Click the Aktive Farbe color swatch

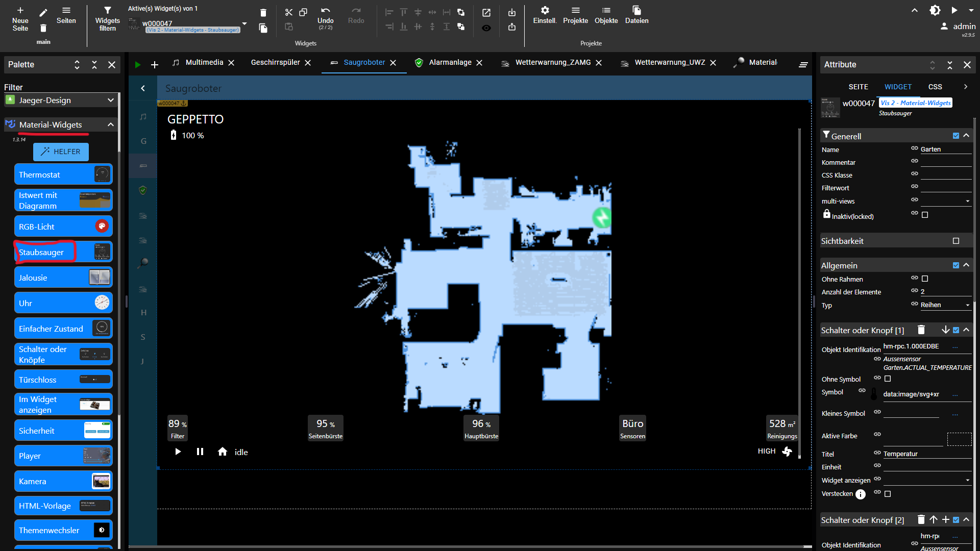(x=959, y=439)
